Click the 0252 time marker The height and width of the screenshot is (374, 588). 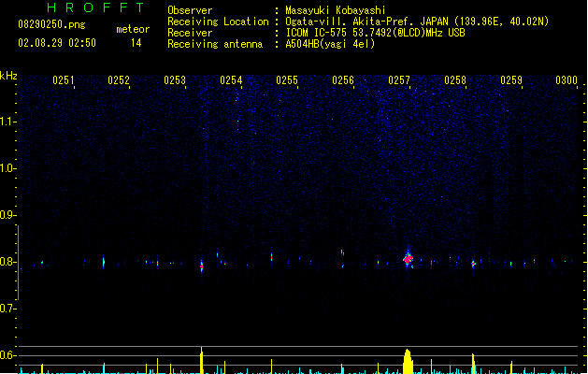(119, 80)
